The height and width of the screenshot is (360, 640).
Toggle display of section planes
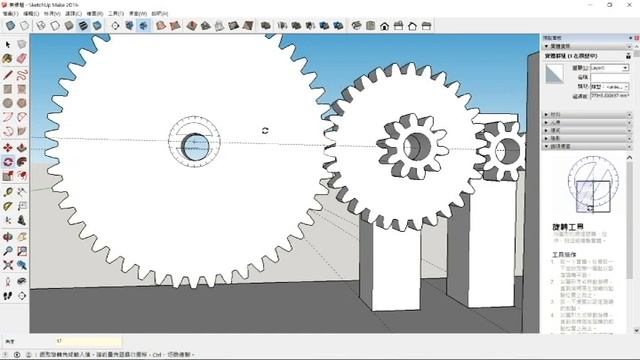129,26
